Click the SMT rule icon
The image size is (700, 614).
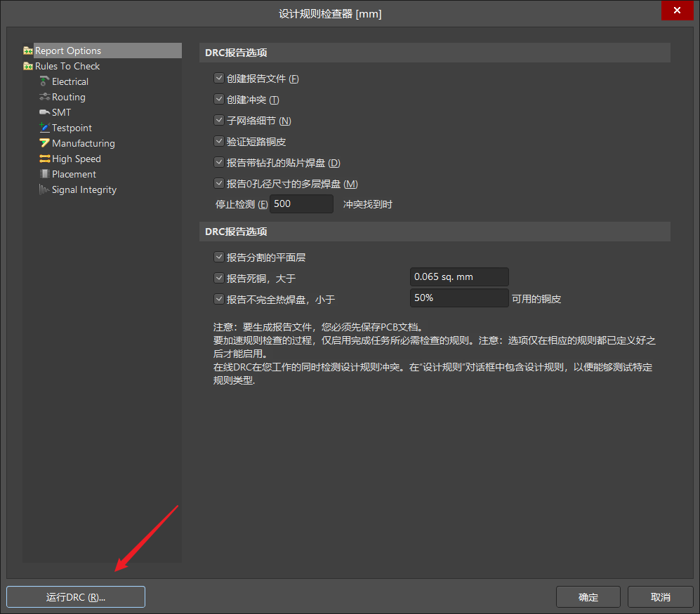pos(44,112)
